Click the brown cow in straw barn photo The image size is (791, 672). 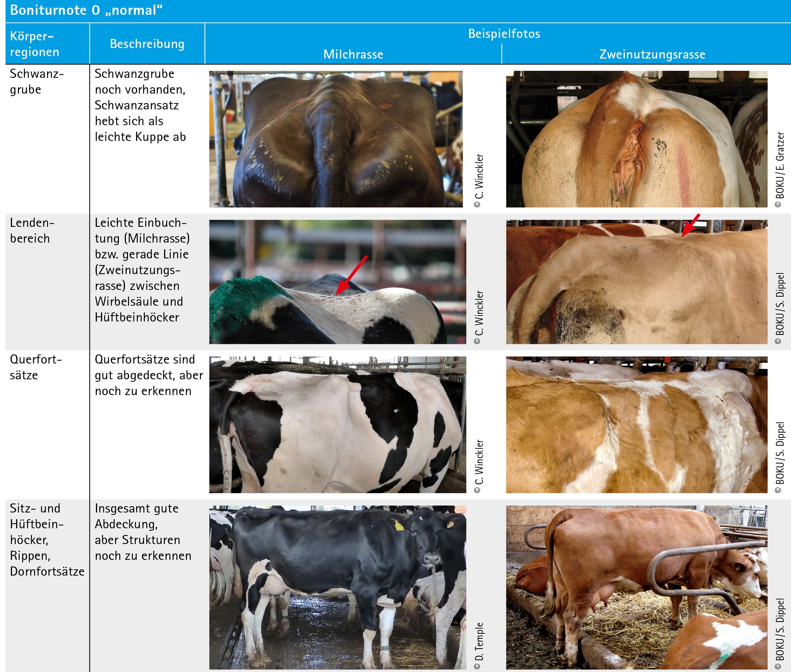pos(637,588)
